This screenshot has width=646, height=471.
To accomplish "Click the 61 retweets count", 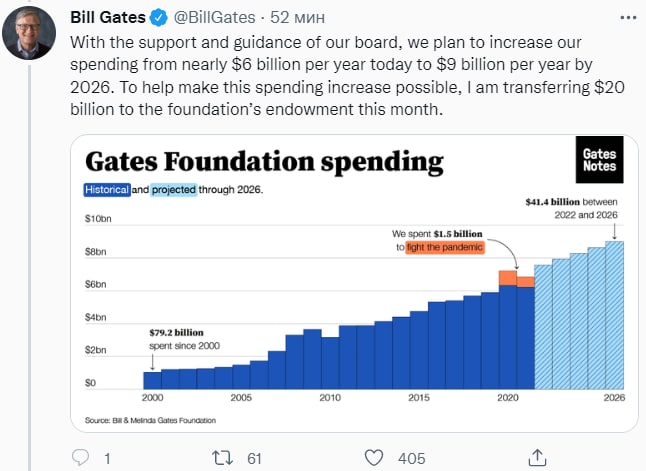I will tap(254, 458).
